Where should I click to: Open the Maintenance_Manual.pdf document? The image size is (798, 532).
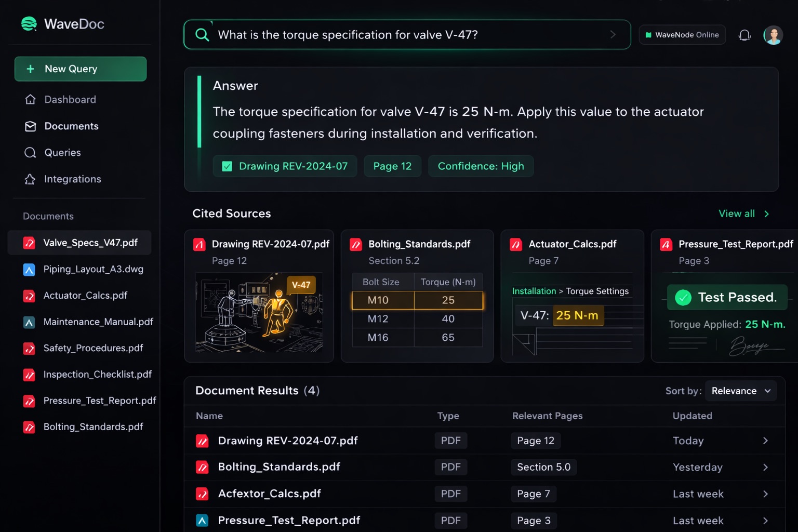click(x=98, y=322)
